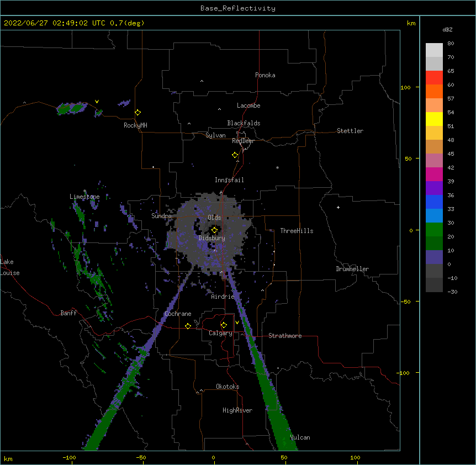Viewport: 476px width, 465px height.
Task: Click the Sylvan town label
Action: point(215,135)
